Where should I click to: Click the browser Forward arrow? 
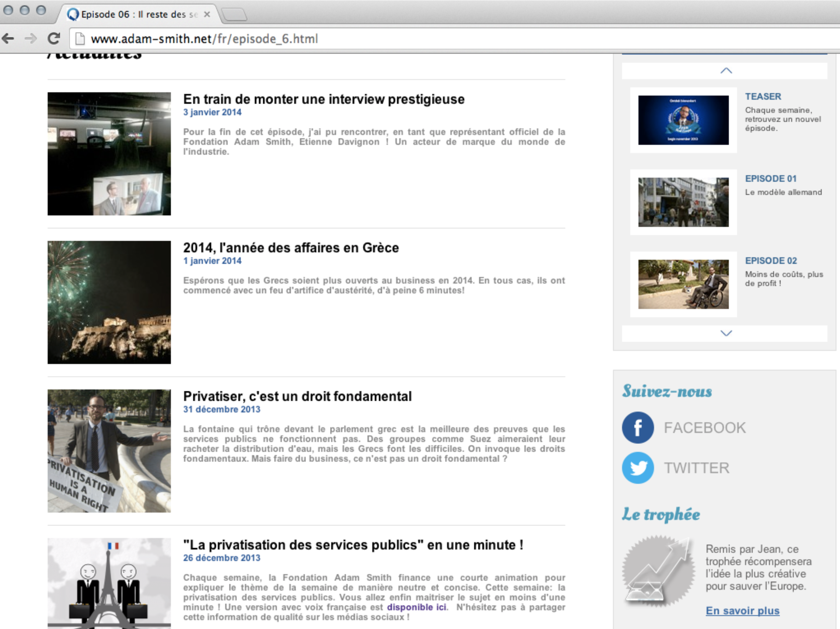(x=31, y=38)
